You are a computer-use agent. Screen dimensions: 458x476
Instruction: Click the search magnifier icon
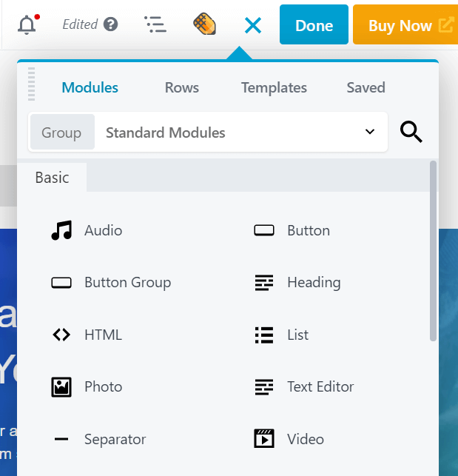pos(411,133)
